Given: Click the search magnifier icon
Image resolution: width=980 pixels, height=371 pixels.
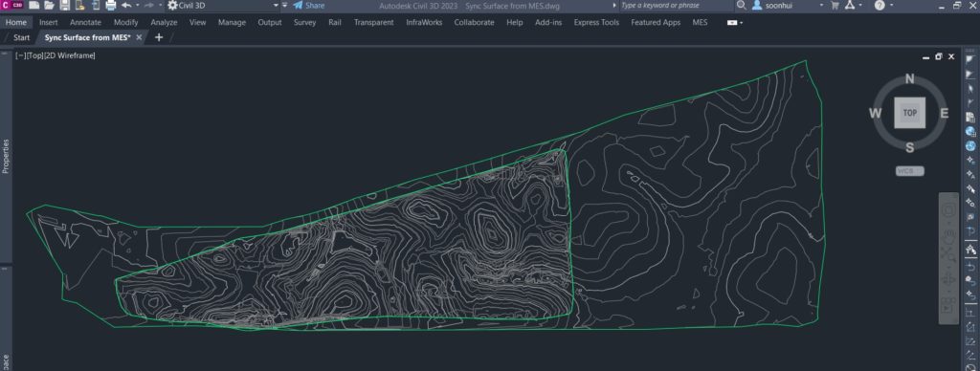Looking at the screenshot, I should pyautogui.click(x=742, y=5).
